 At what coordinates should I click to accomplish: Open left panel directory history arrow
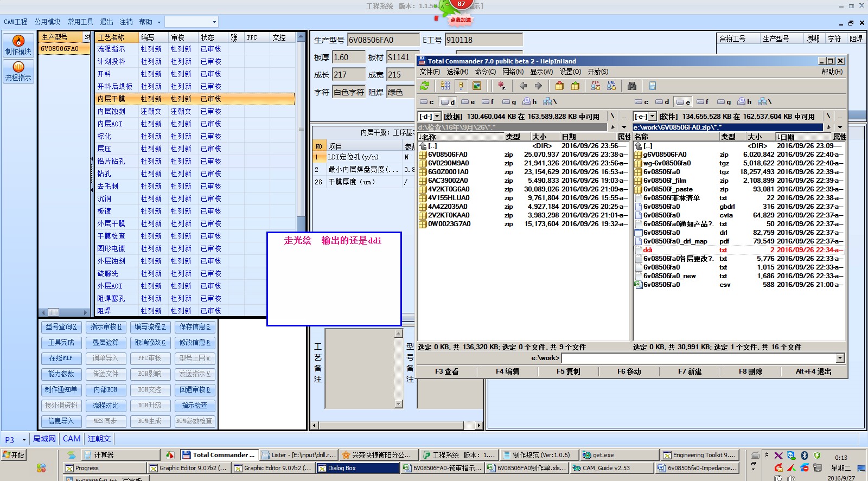click(x=624, y=127)
